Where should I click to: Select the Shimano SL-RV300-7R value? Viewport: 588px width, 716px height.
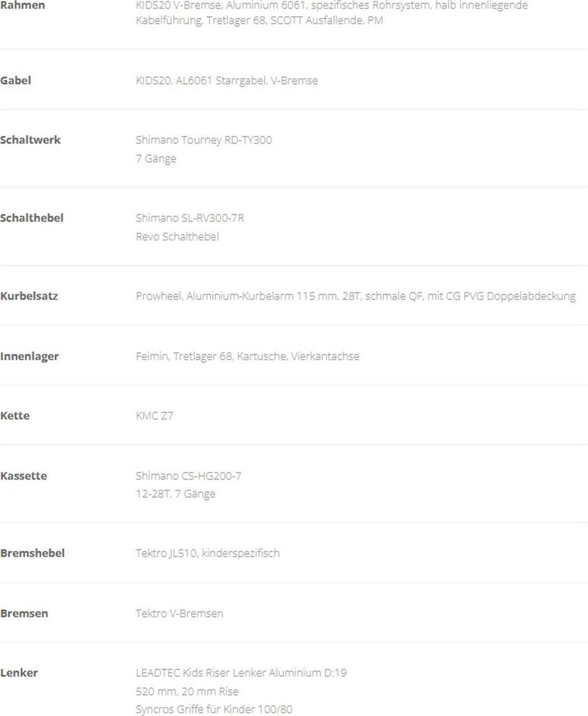189,218
